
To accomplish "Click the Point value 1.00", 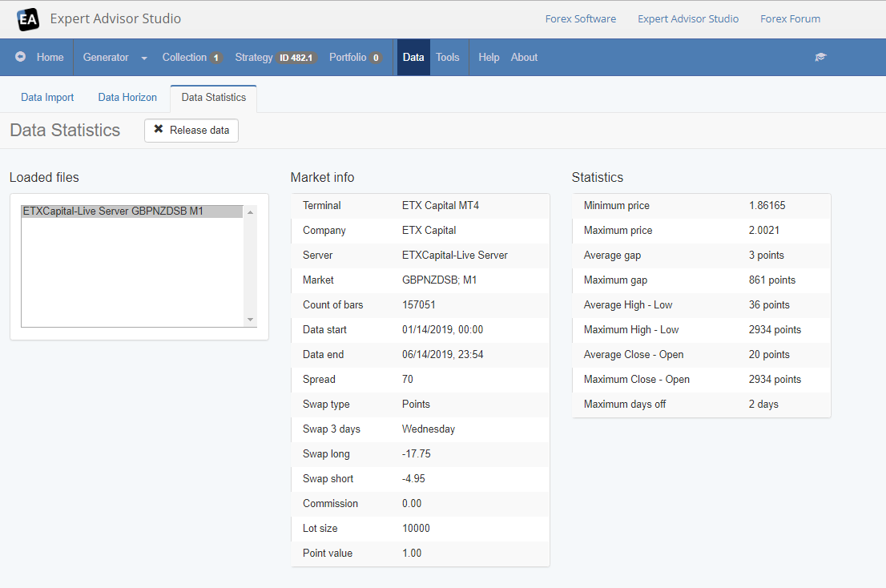I will [x=412, y=554].
